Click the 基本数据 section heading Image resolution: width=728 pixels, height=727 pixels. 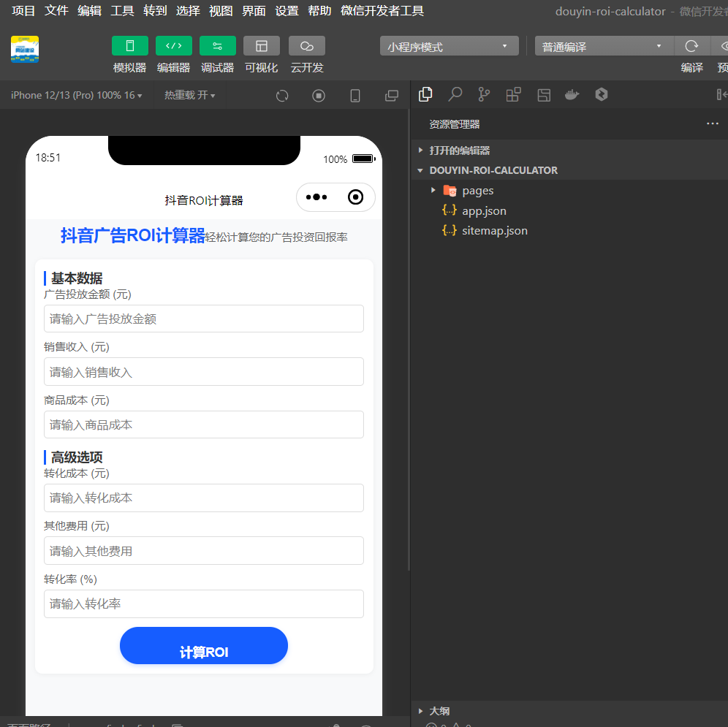click(77, 278)
